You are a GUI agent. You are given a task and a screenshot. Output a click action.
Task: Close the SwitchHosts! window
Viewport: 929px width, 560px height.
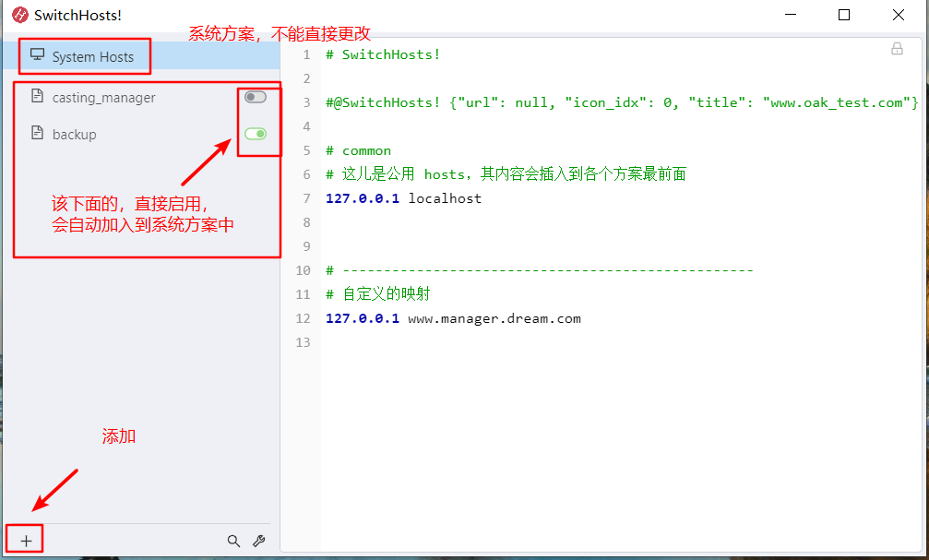pyautogui.click(x=899, y=15)
